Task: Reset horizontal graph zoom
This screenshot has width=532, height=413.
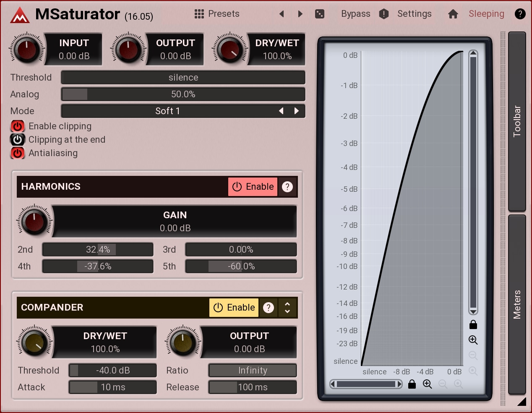Action: (459, 384)
